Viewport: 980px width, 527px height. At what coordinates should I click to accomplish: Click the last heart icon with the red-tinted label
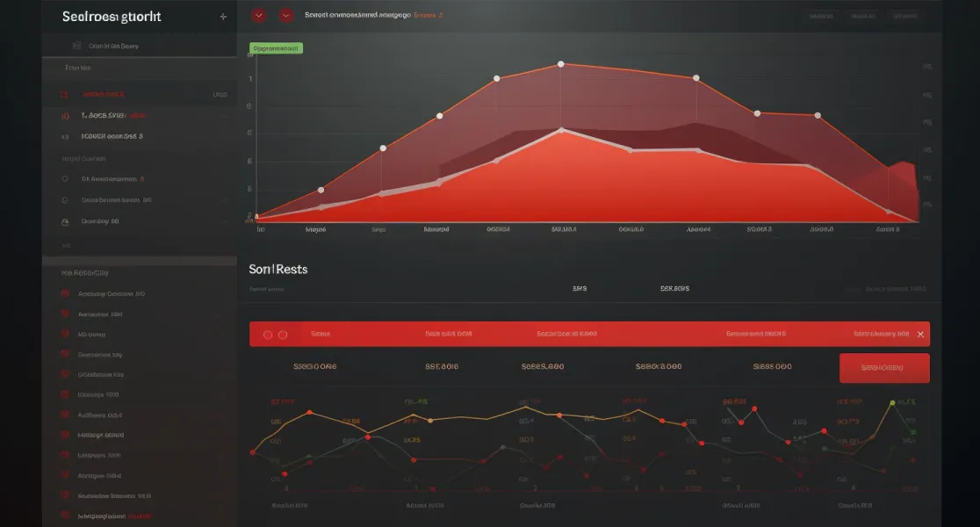pyautogui.click(x=65, y=516)
